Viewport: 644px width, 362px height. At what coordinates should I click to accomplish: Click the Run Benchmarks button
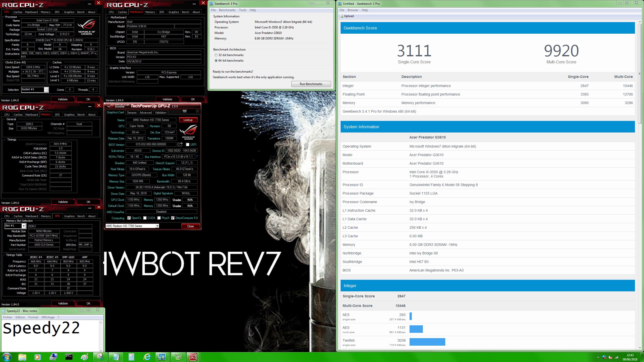(311, 84)
